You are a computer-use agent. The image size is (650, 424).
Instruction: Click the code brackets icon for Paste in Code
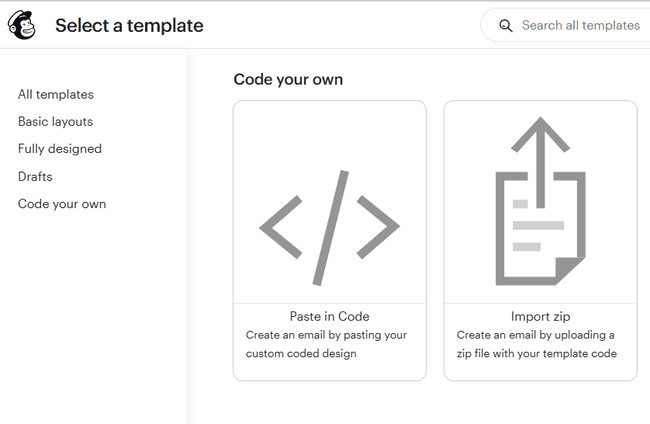[330, 228]
